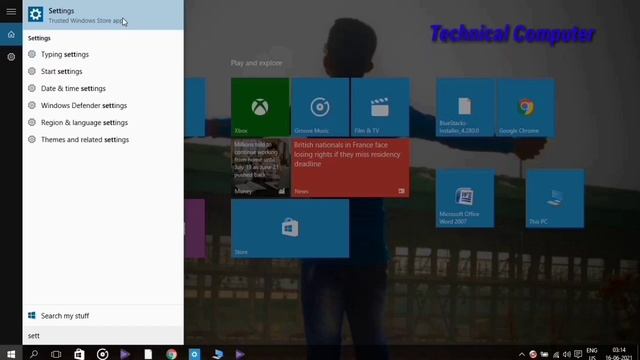Click the Play and explore group heading
The height and width of the screenshot is (360, 640).
[256, 63]
